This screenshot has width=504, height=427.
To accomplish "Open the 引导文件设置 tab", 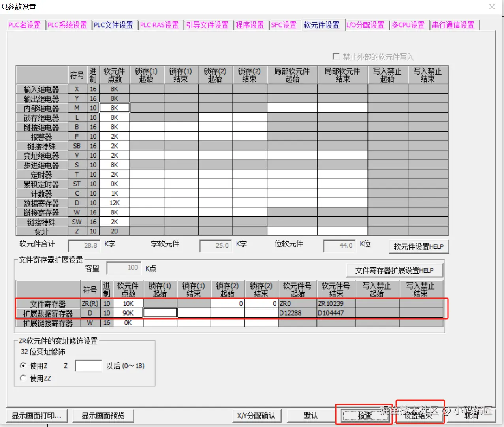I will click(207, 25).
